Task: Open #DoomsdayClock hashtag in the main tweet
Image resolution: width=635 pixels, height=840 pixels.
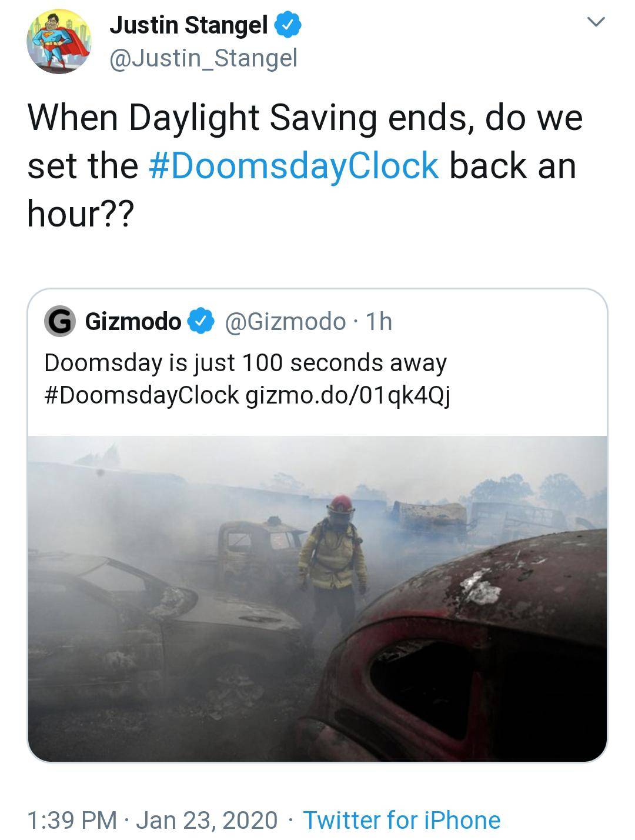Action: [294, 166]
